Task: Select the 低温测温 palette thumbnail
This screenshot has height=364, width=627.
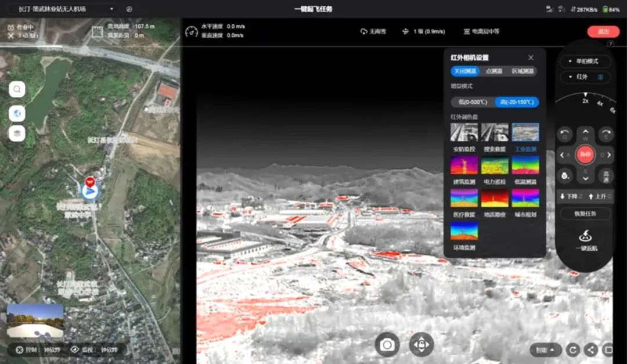Action: pyautogui.click(x=525, y=165)
